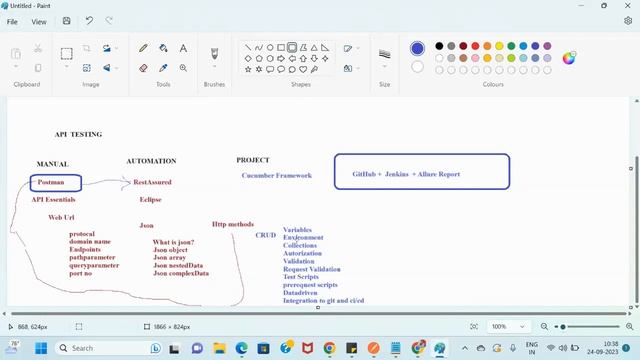Choose the rectangular Selection tool

point(67,53)
